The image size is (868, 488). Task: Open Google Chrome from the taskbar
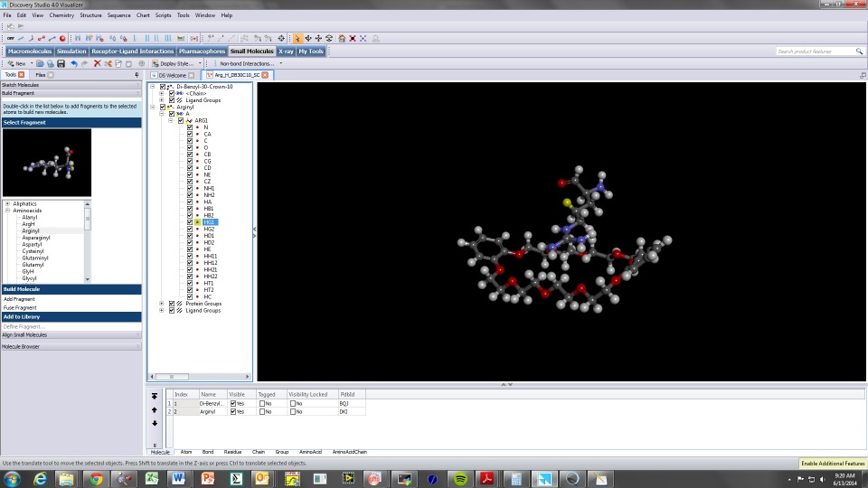[x=97, y=479]
